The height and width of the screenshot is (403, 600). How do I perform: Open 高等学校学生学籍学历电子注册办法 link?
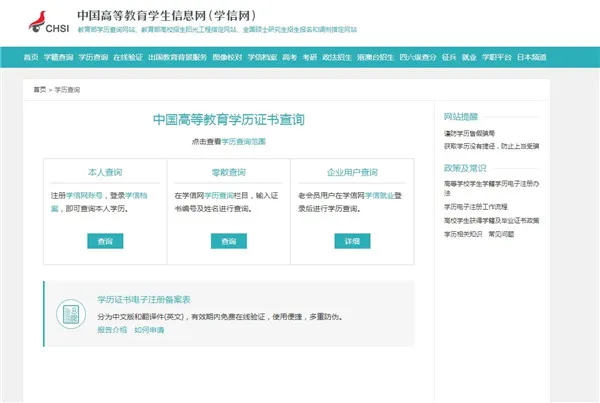[x=491, y=188]
